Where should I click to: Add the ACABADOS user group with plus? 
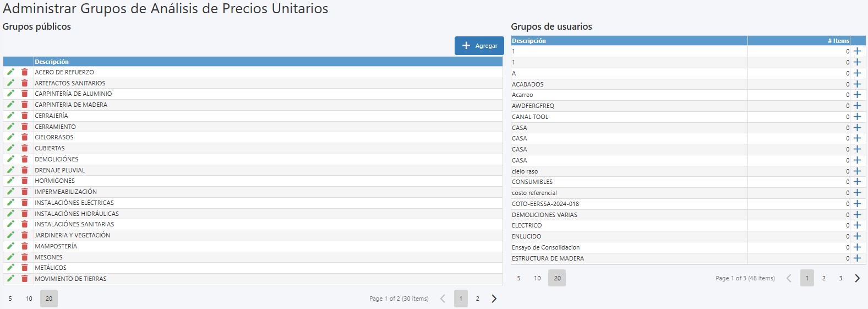click(857, 84)
